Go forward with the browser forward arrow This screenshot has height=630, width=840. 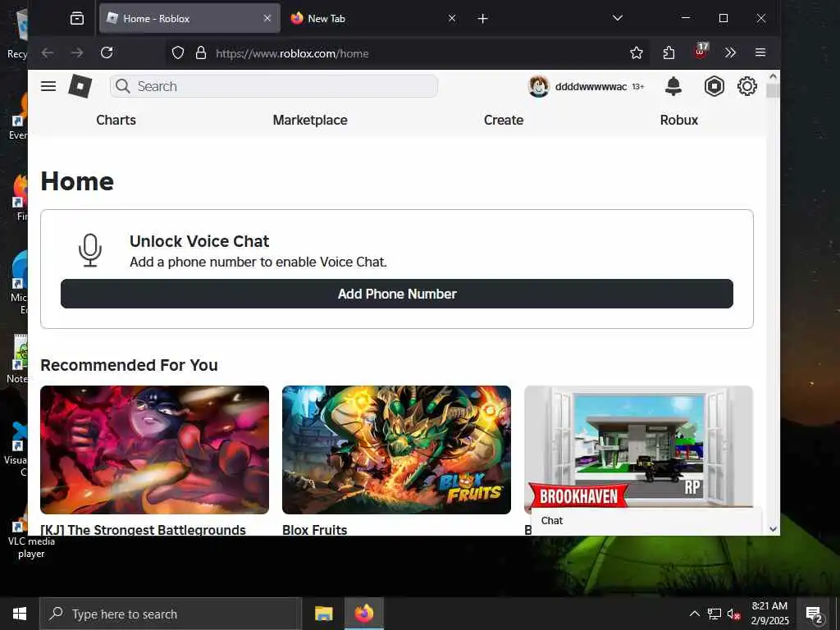point(77,52)
